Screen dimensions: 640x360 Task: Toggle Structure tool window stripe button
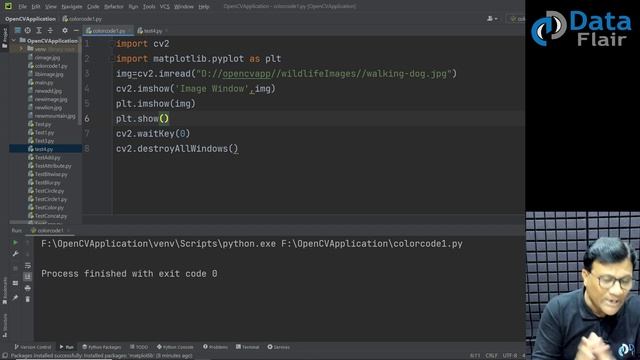(4, 325)
